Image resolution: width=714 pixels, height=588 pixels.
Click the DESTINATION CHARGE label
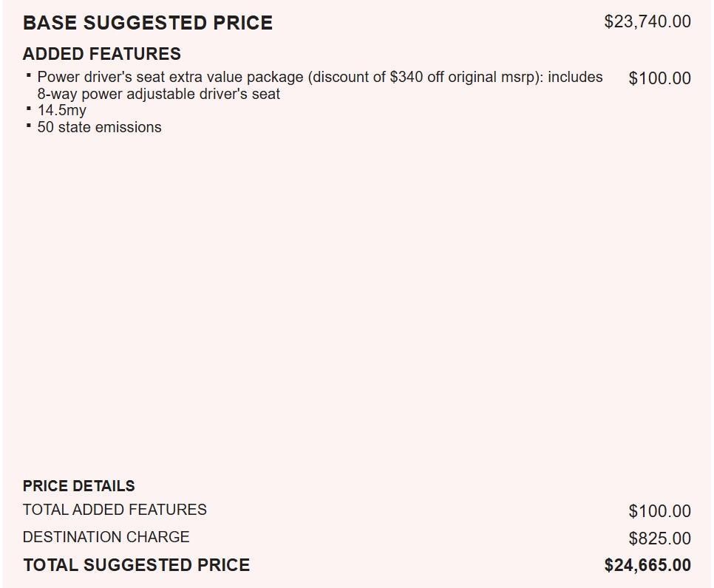tap(106, 537)
